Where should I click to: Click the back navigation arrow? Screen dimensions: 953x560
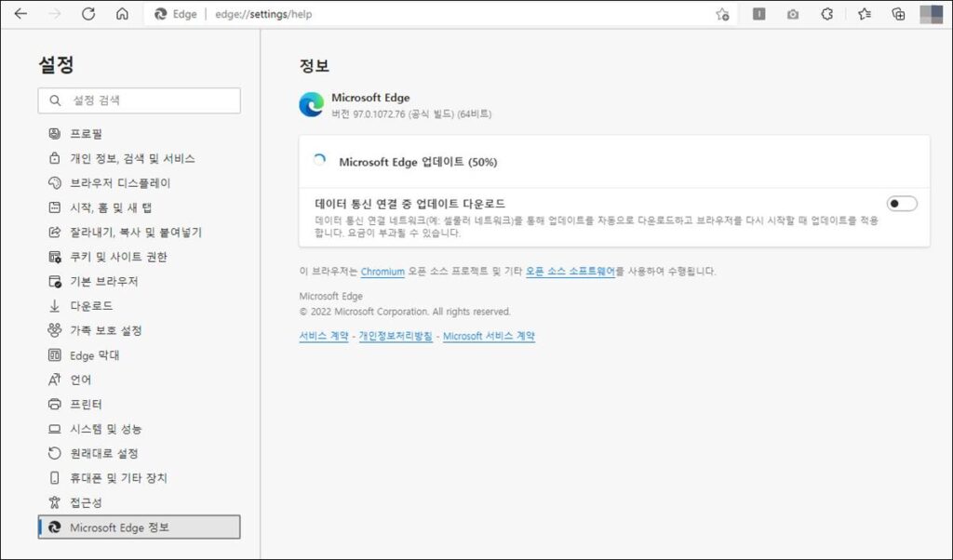[x=20, y=14]
